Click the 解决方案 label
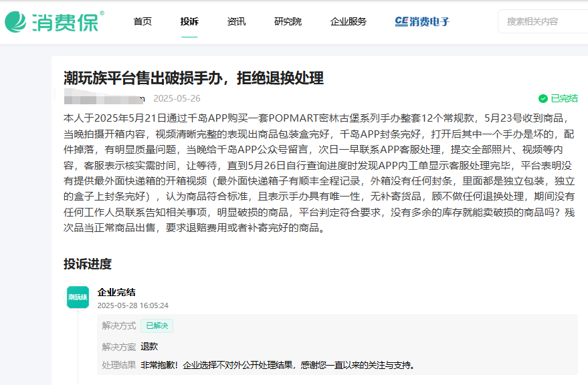The image size is (588, 385). coord(119,347)
